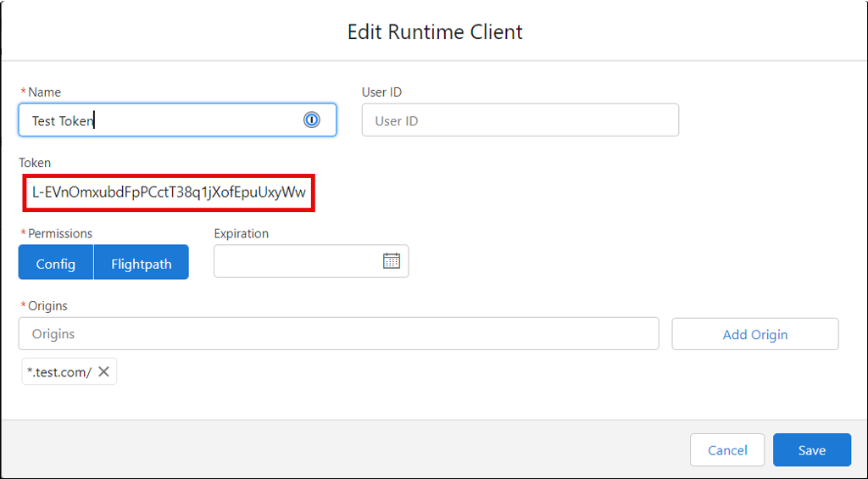Open the Expiration calendar picker icon
Screen dimensions: 868x479
(392, 261)
